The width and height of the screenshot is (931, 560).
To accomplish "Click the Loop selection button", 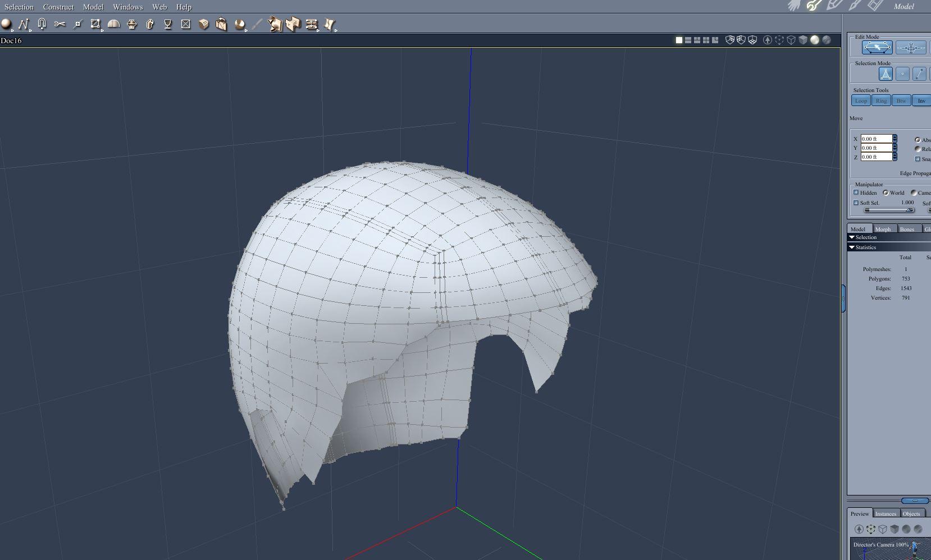I will click(x=861, y=101).
